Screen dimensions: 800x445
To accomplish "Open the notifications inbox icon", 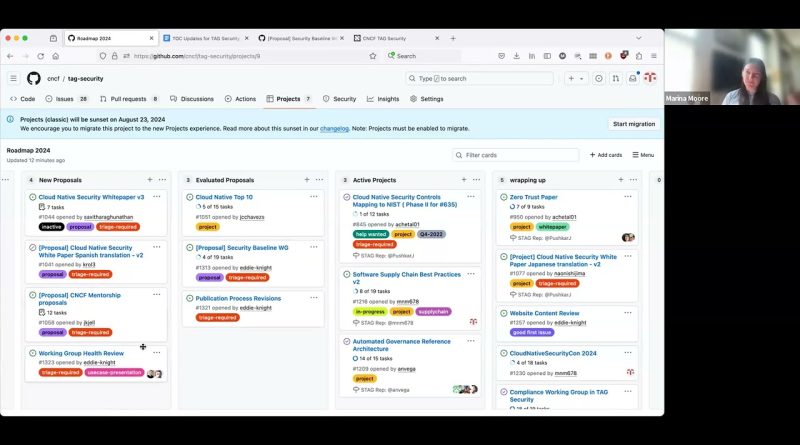I will [x=633, y=79].
